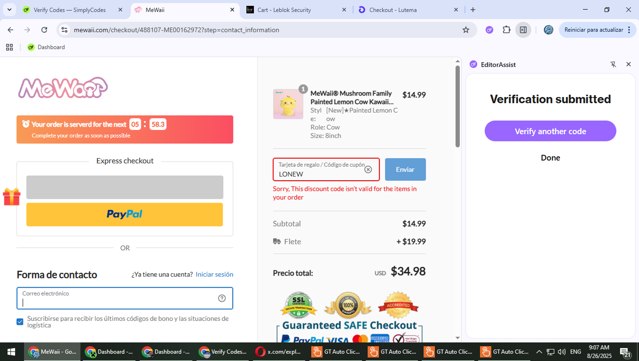Screen dimensions: 639x361
Task: Click the page vertical scrollbar
Action: pyautogui.click(x=457, y=106)
